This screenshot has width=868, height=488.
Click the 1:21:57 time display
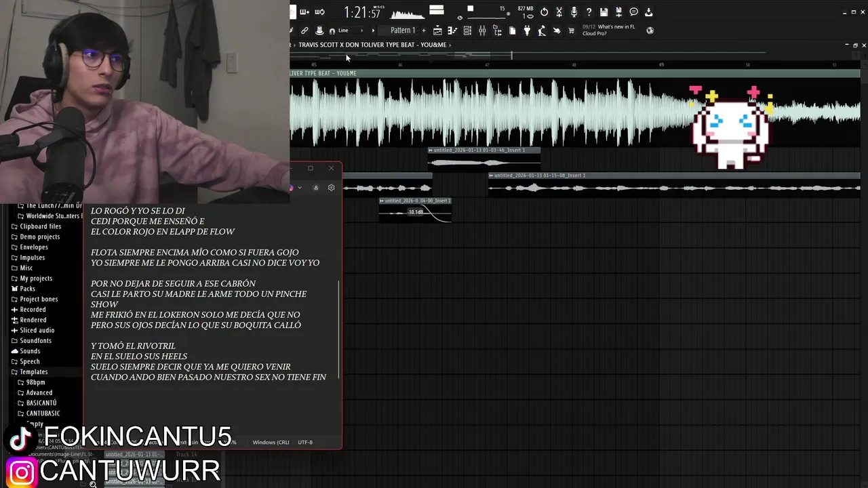coord(362,12)
